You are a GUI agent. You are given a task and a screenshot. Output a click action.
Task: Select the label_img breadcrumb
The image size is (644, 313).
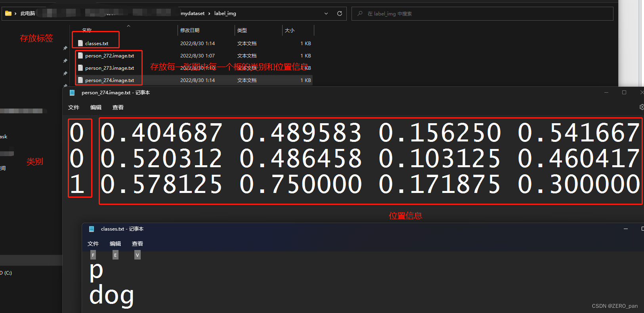pyautogui.click(x=225, y=13)
